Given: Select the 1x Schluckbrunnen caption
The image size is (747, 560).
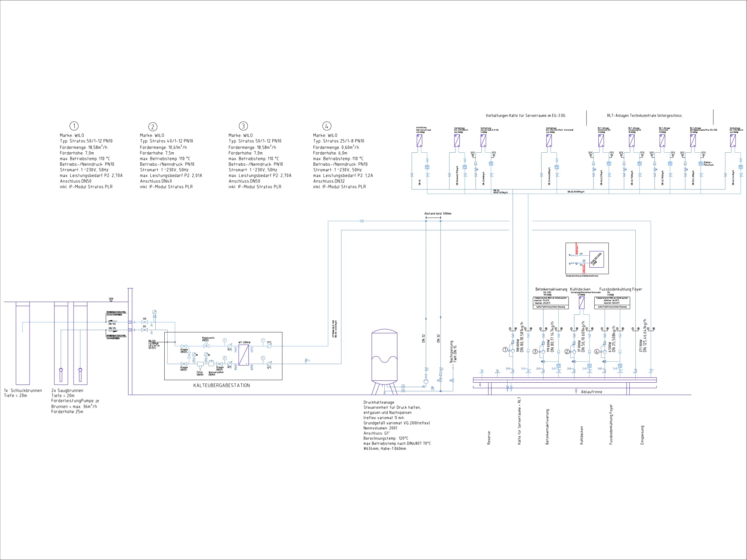Looking at the screenshot, I should point(23,391).
